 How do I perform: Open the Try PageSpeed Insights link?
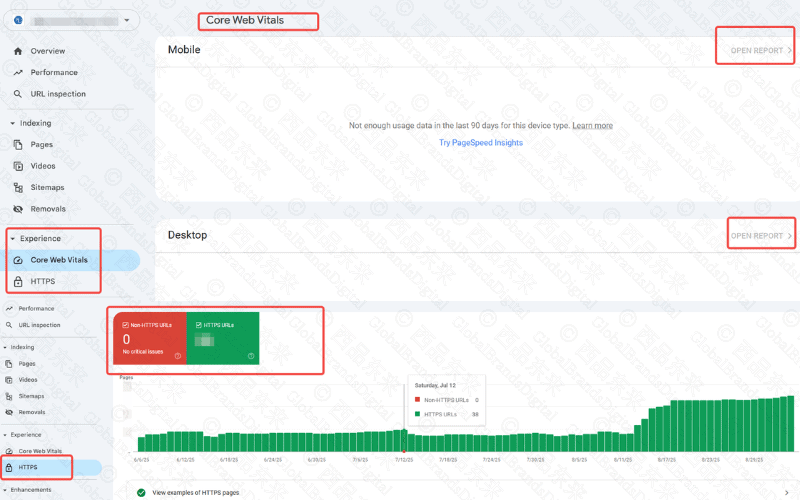point(480,143)
